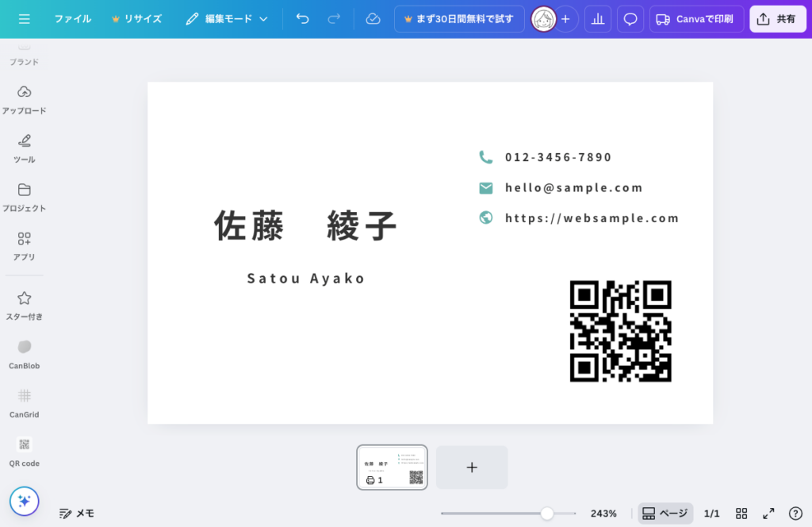Open the comments speech bubble
The image size is (812, 527).
click(630, 19)
